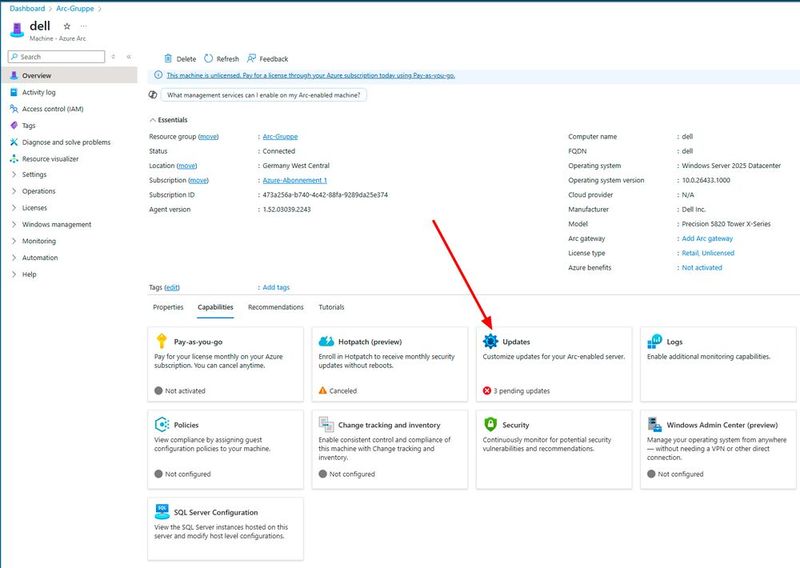Image resolution: width=800 pixels, height=568 pixels.
Task: Click the SQL Server Configuration icon
Action: coord(162,511)
